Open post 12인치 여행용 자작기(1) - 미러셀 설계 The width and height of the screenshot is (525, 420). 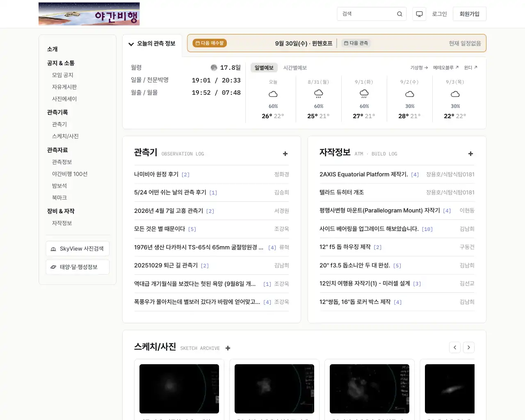click(365, 283)
